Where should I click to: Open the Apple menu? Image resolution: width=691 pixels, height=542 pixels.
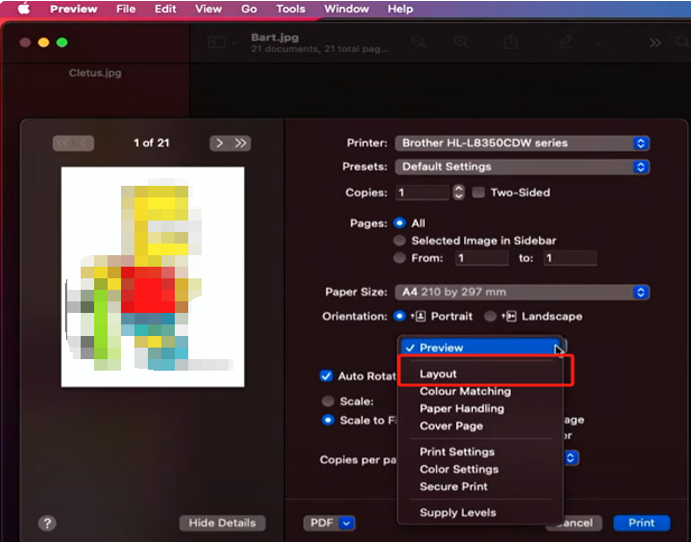tap(24, 8)
